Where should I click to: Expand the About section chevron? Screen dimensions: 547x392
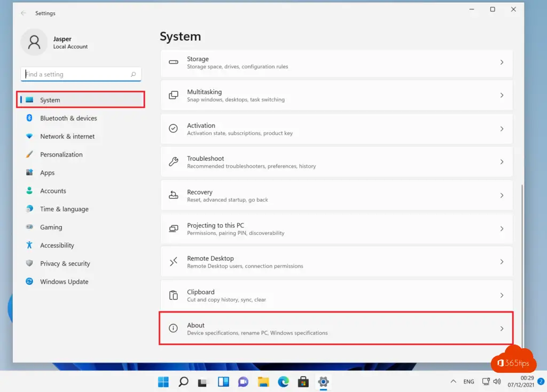501,328
